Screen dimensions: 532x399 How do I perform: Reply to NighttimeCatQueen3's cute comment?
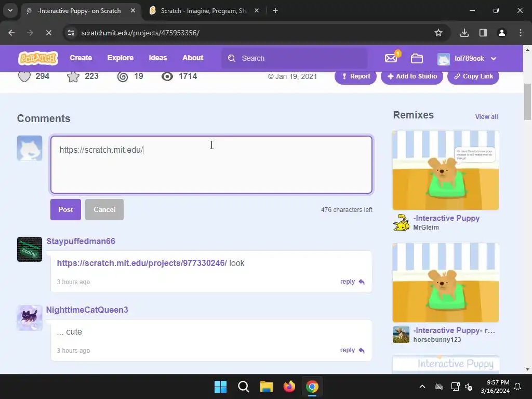coord(352,350)
